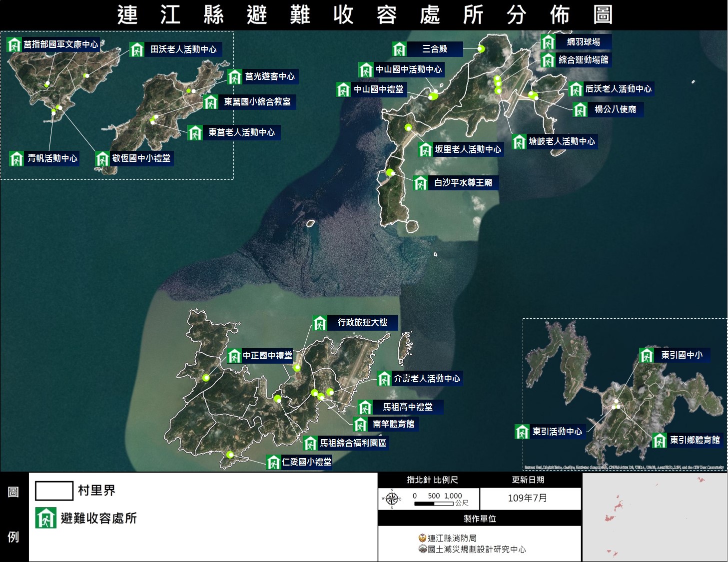Image resolution: width=728 pixels, height=562 pixels.
Task: Select the shelter icon for 網羽球場
Action: tap(548, 42)
